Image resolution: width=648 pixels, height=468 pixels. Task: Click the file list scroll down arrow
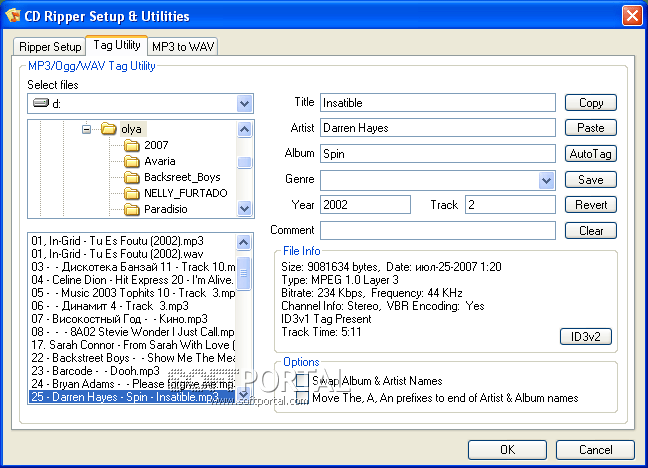(x=243, y=394)
